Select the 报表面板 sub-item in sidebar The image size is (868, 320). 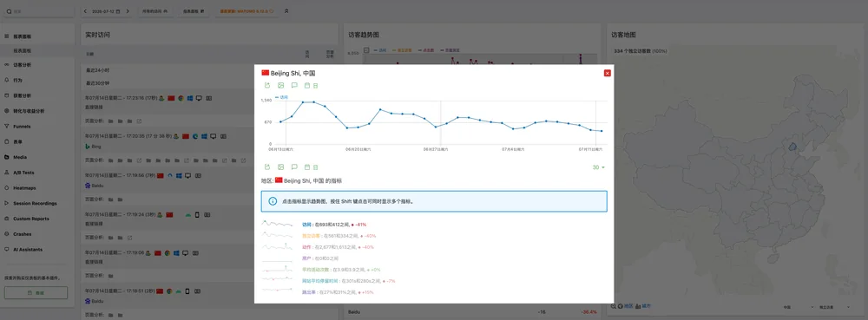click(x=37, y=50)
